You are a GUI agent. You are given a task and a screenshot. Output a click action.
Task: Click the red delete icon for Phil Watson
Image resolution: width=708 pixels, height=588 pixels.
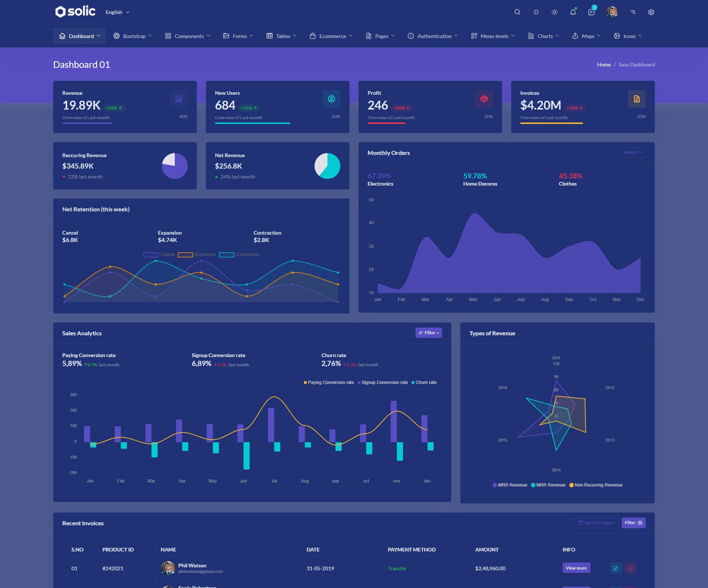631,568
